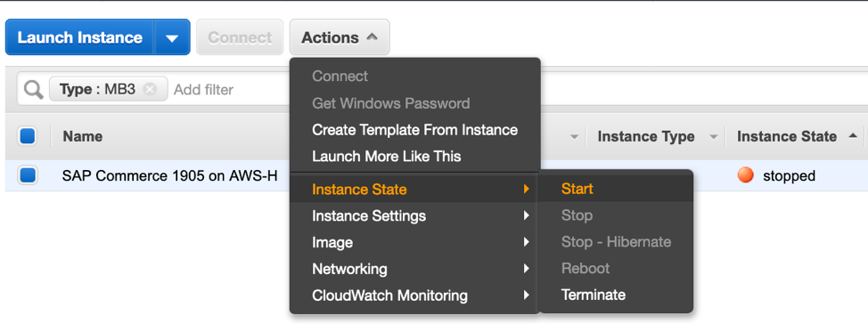The height and width of the screenshot is (324, 868).
Task: Remove the Type : MB3 filter
Action: tap(150, 89)
